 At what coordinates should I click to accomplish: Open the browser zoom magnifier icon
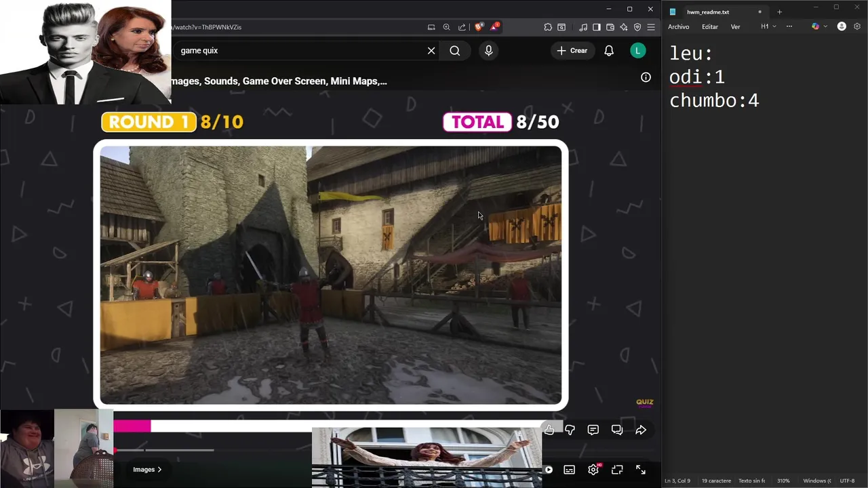pyautogui.click(x=446, y=27)
